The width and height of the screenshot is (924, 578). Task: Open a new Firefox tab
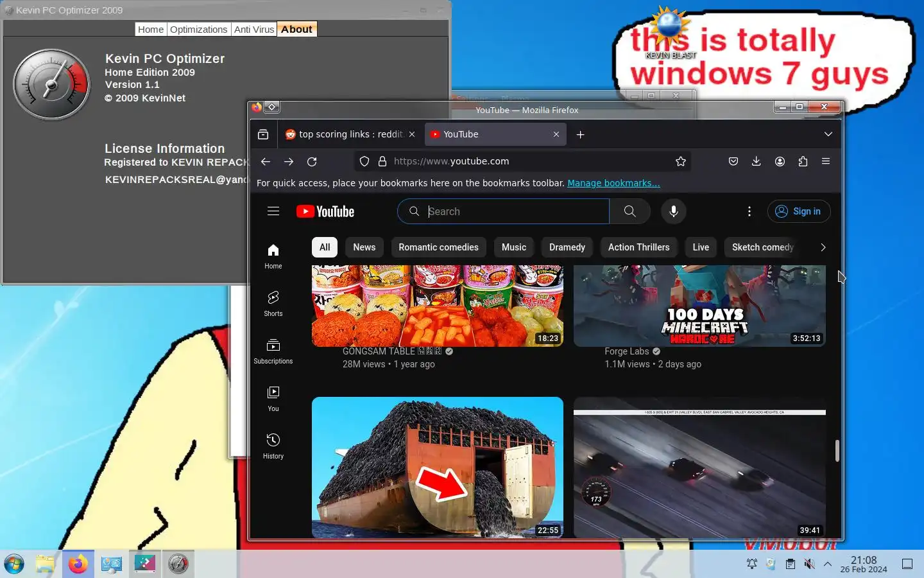tap(580, 134)
